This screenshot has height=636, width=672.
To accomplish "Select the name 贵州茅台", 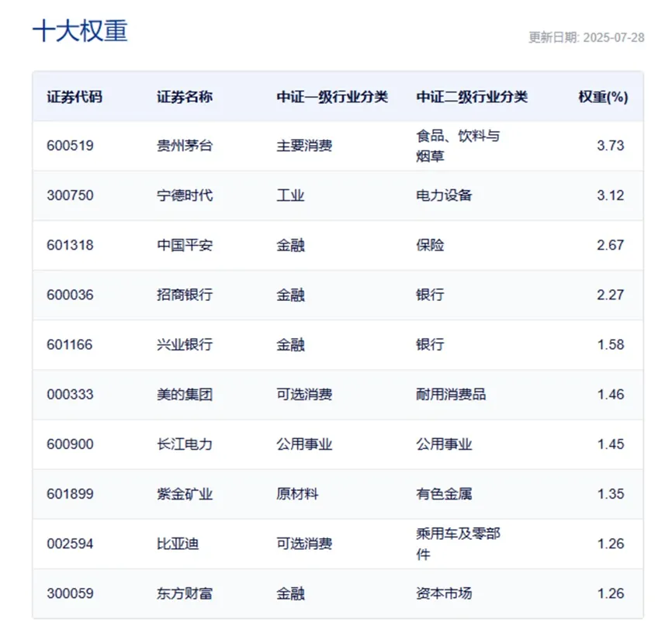I will pos(185,146).
